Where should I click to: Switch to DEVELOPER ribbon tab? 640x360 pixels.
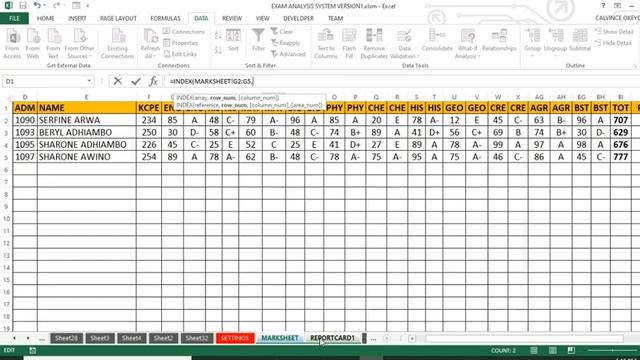pos(298,18)
